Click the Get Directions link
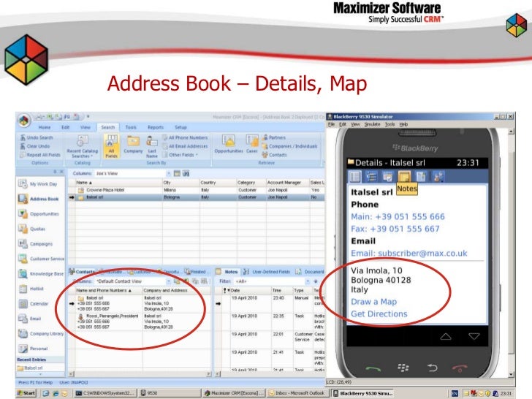Viewport: 532px width, 399px height. coord(379,313)
